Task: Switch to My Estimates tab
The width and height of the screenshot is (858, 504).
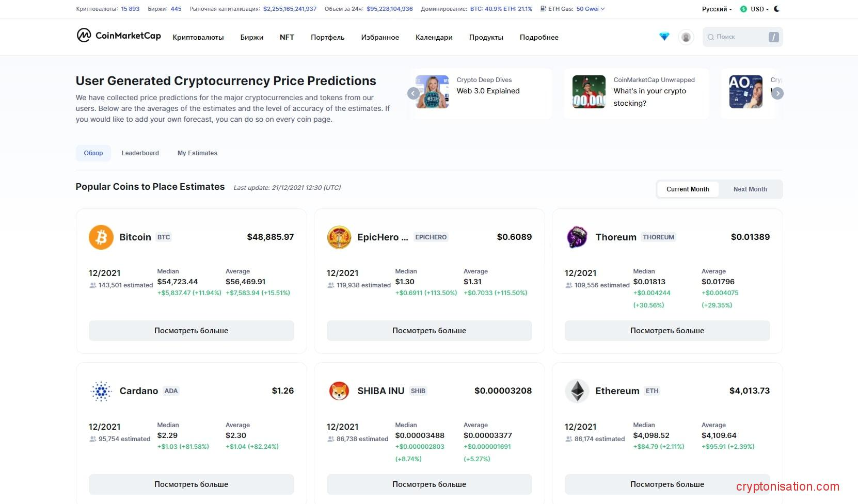Action: (x=197, y=153)
